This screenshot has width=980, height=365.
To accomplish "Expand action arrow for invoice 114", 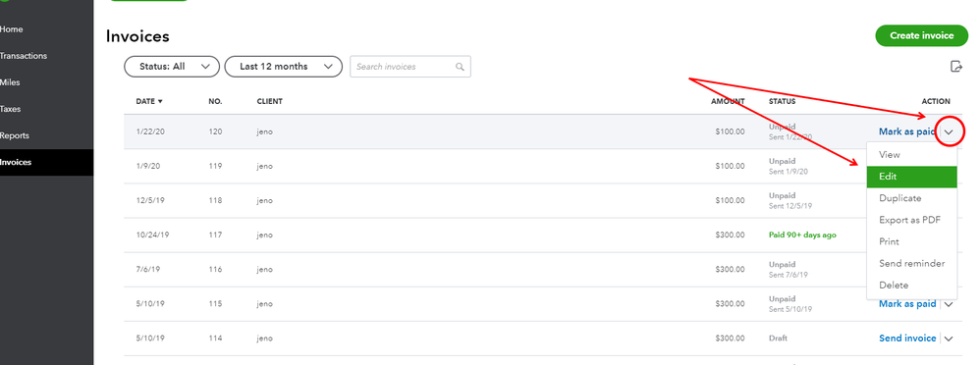I will [x=949, y=339].
